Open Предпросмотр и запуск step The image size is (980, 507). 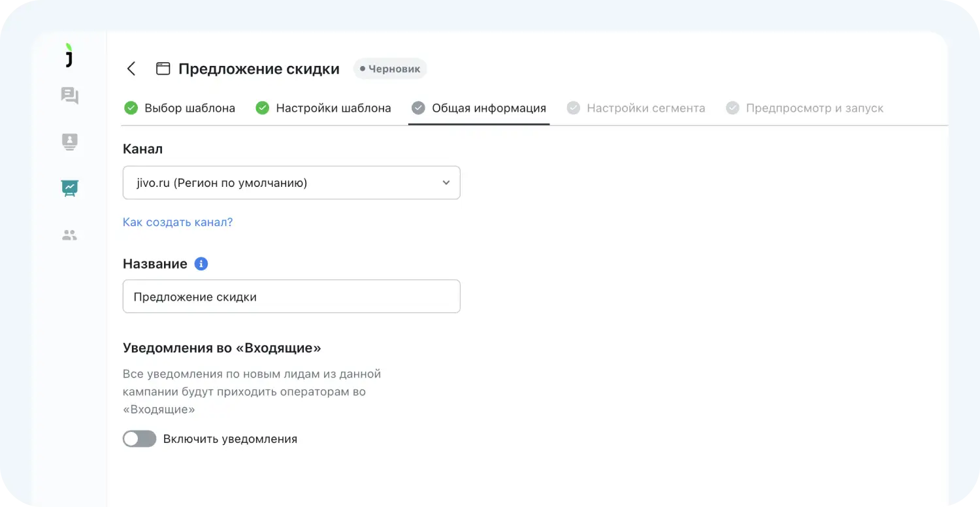pyautogui.click(x=814, y=108)
